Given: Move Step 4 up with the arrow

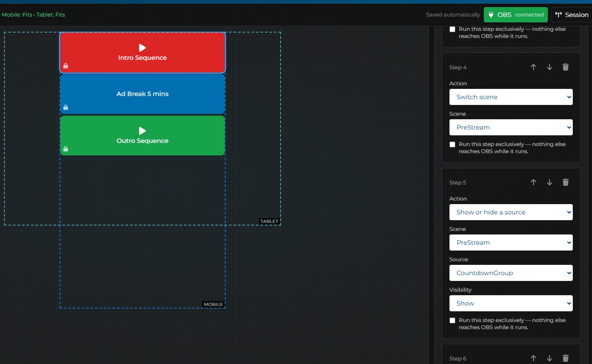Looking at the screenshot, I should pyautogui.click(x=533, y=67).
